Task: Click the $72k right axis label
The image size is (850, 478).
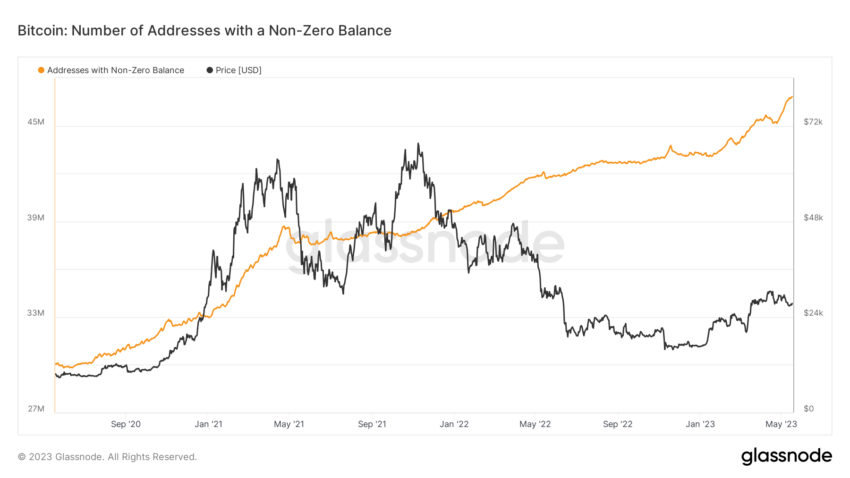Action: [813, 122]
